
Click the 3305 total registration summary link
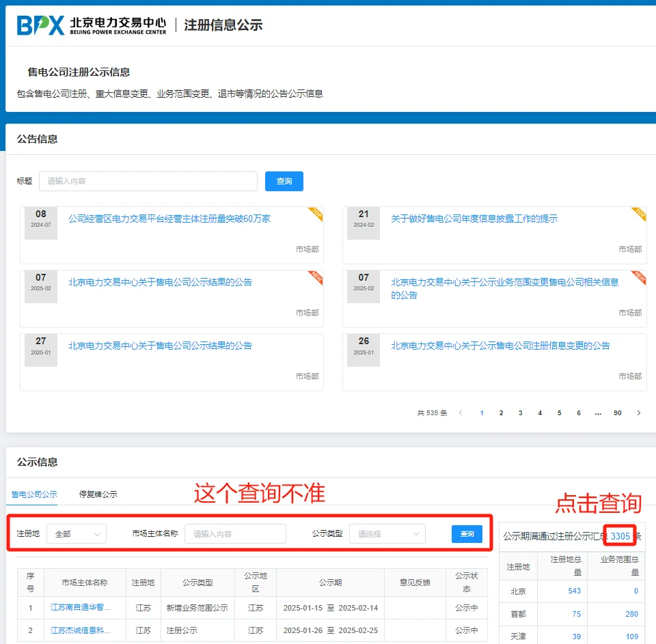click(619, 536)
